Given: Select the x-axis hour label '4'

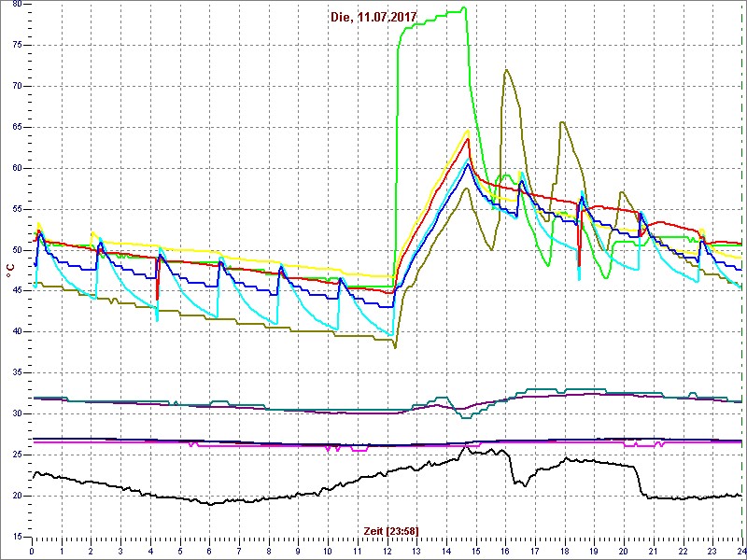Looking at the screenshot, I should [x=150, y=551].
